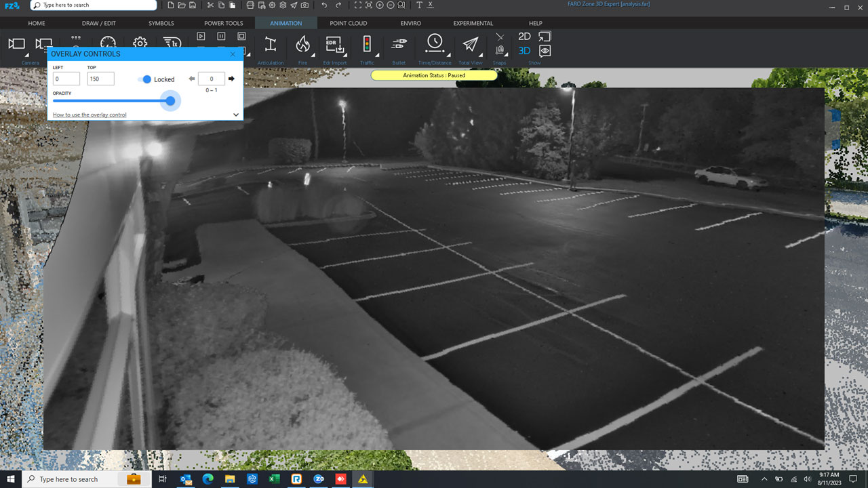Zoom in with the plus magnifier icon
Screen dimensions: 868x488
(380, 5)
